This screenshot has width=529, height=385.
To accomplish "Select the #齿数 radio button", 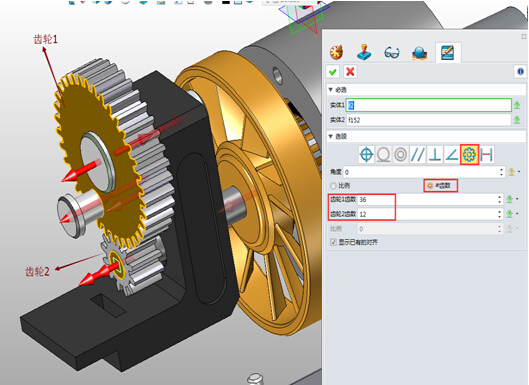I will point(430,186).
